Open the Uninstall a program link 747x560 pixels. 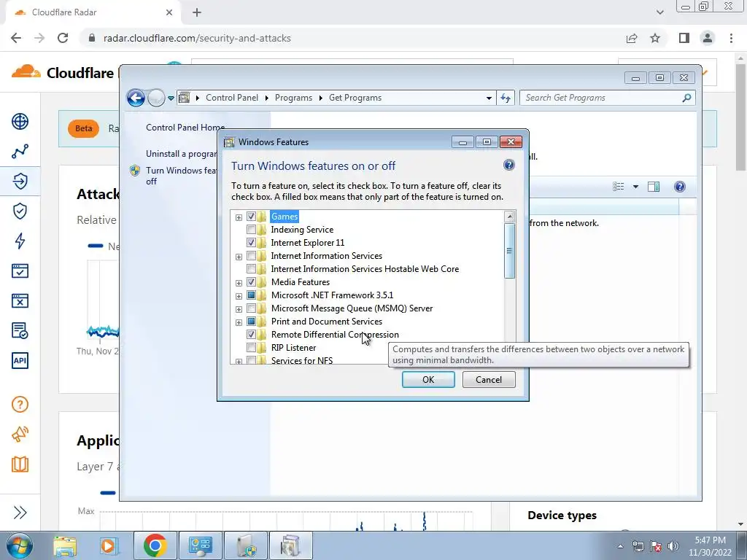(x=181, y=154)
